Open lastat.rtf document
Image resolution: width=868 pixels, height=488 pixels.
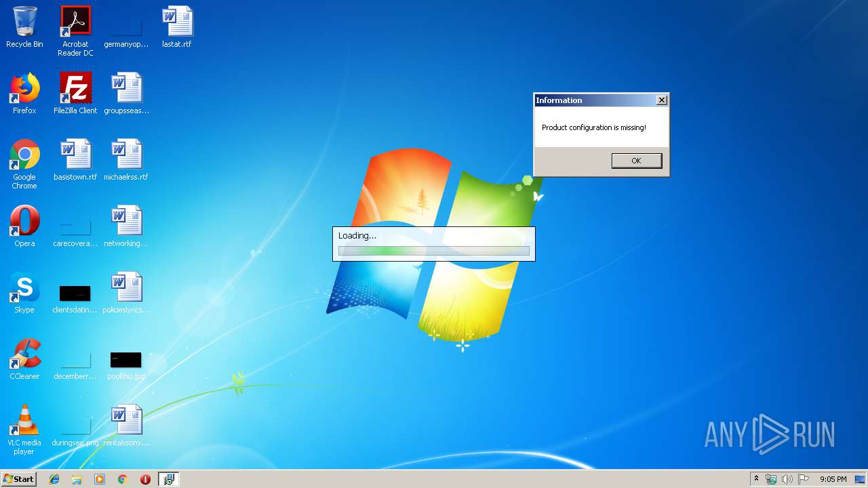pos(177,27)
